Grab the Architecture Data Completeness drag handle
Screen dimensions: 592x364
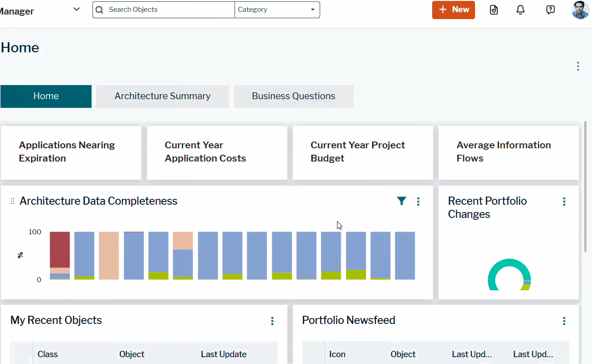click(13, 201)
